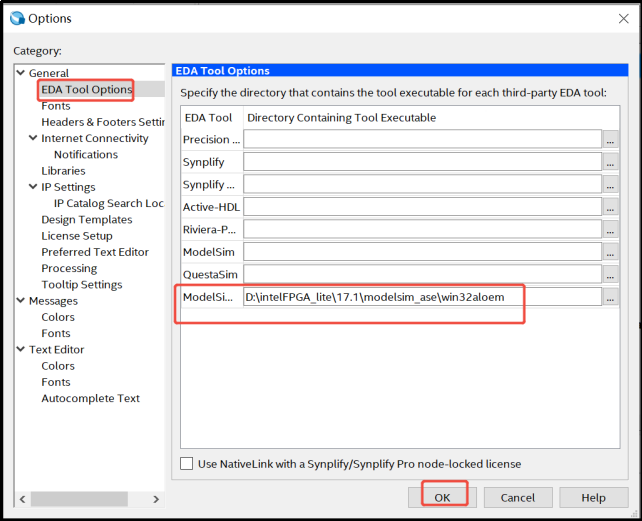
Task: Collapse IP Settings node
Action: [x=33, y=186]
